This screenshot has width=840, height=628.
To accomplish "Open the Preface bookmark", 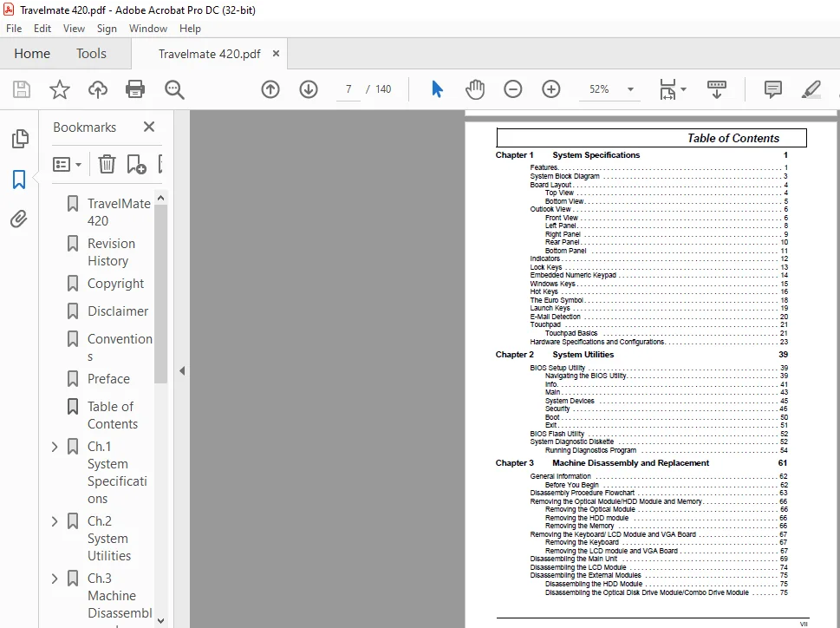I will 108,379.
